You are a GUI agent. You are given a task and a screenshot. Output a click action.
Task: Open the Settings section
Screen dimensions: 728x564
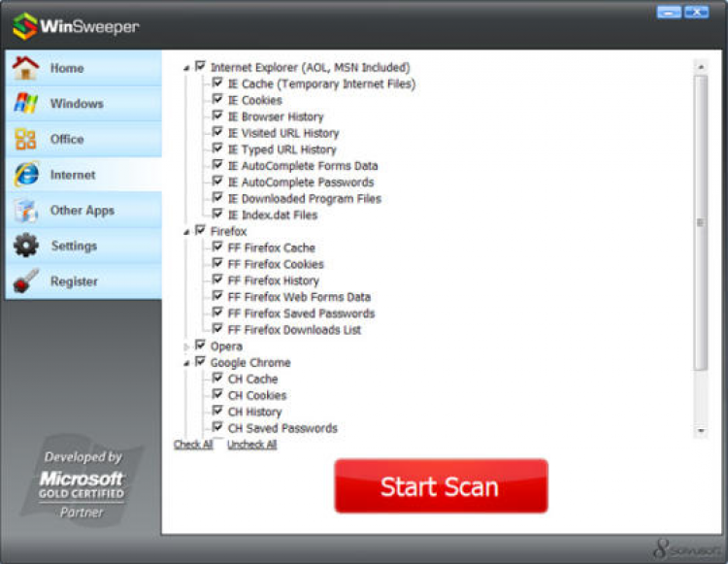83,246
